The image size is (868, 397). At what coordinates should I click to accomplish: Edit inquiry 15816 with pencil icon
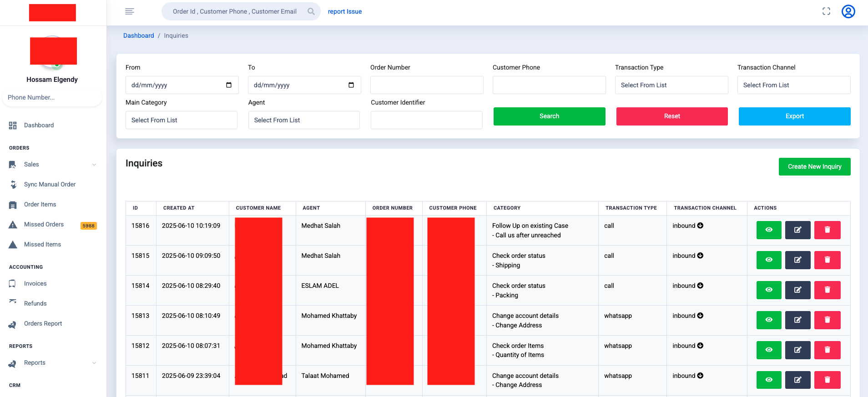pos(797,230)
